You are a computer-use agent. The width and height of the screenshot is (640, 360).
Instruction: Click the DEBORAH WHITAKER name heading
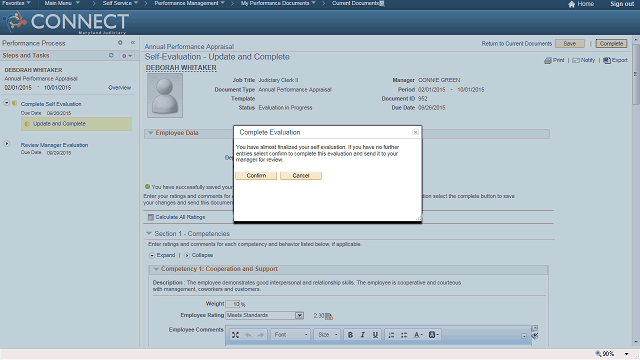tap(181, 68)
